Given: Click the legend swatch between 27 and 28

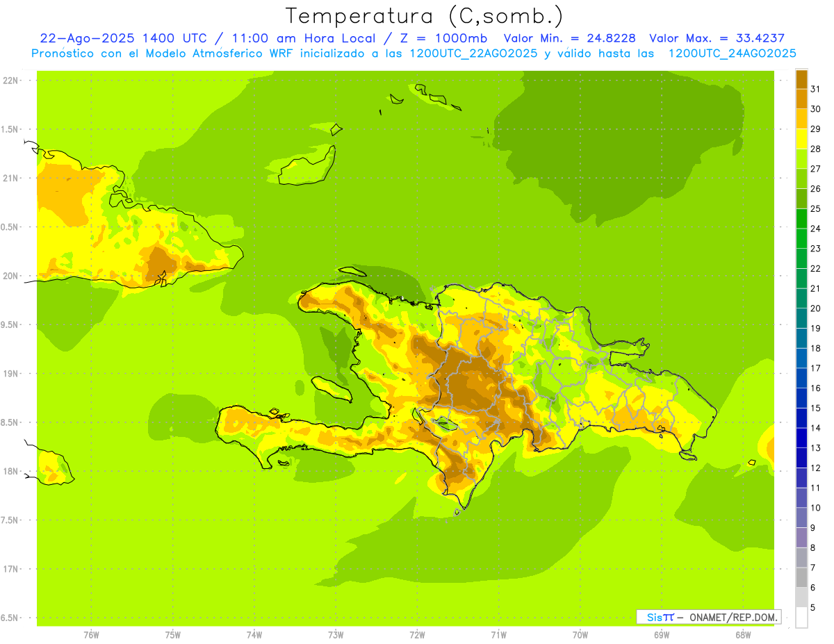Looking at the screenshot, I should (801, 159).
